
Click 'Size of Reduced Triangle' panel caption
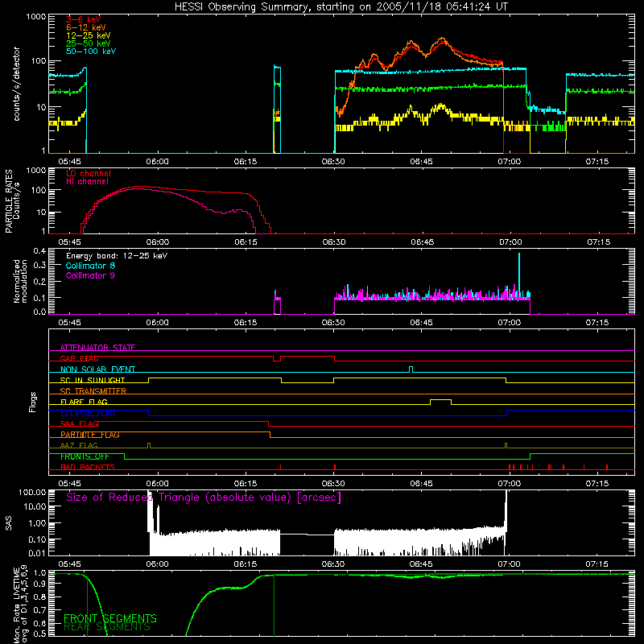(204, 497)
